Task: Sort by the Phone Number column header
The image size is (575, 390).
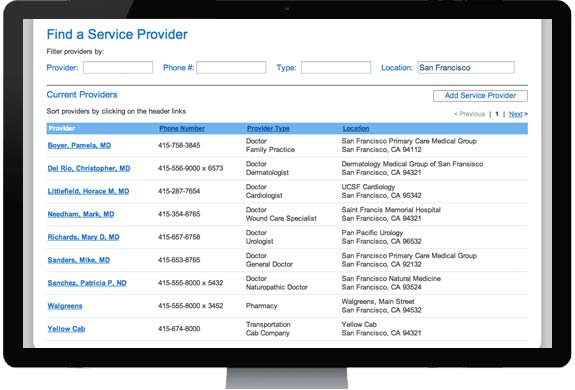Action: click(182, 128)
